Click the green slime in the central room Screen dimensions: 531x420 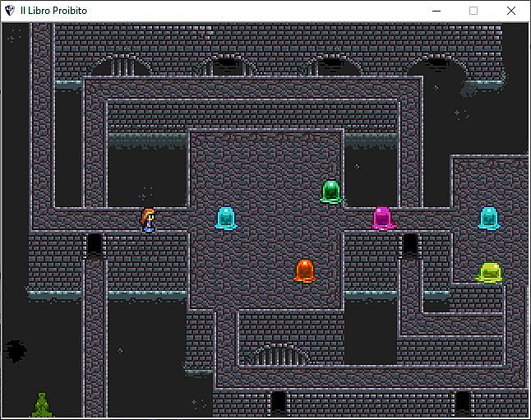point(331,192)
